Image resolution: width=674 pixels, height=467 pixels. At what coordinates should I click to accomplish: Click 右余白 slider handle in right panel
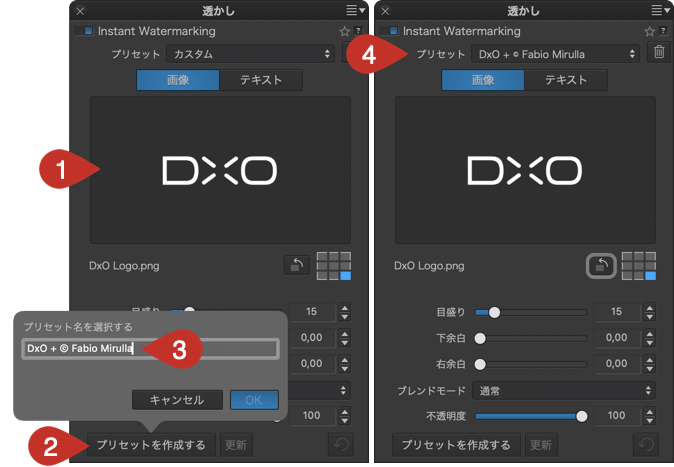(480, 364)
